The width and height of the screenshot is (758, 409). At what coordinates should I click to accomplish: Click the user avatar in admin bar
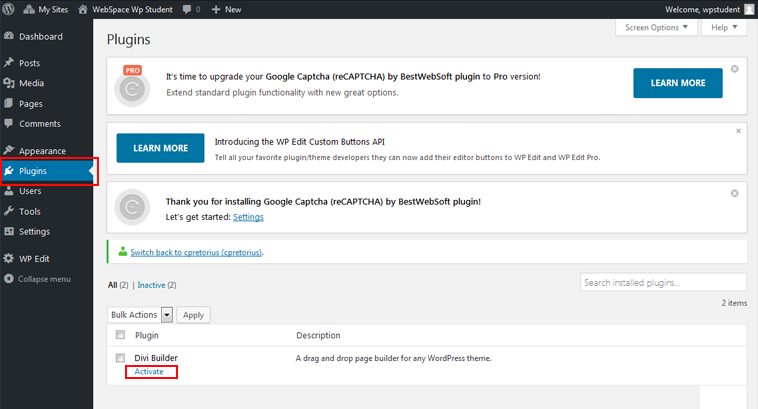click(749, 9)
